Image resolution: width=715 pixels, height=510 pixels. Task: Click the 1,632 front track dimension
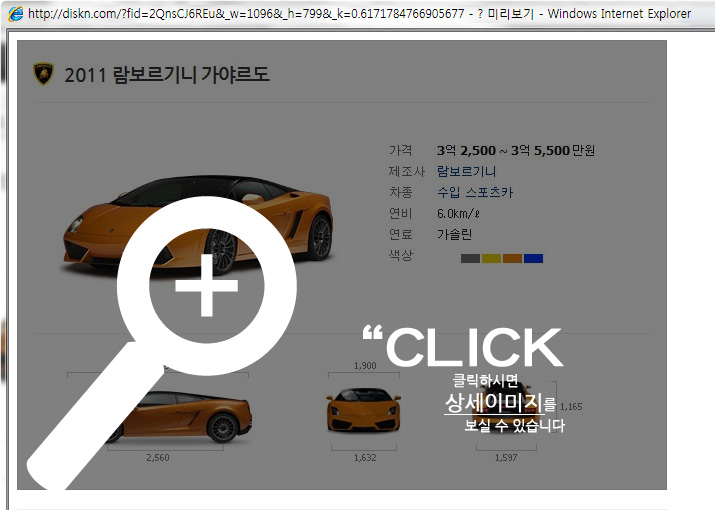[x=365, y=457]
